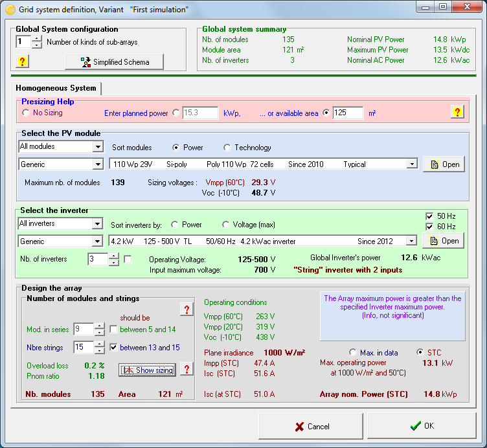Toggle checkbox next to Nb. of inverters
The height and width of the screenshot is (448, 487).
[x=128, y=259]
